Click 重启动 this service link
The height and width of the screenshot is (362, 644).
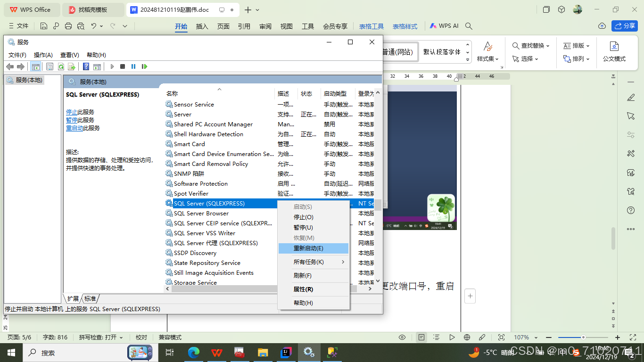(x=74, y=128)
